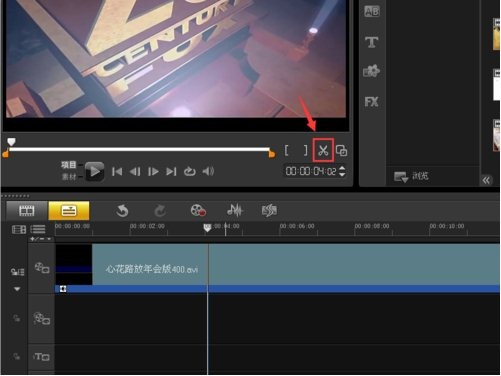Expand the track options down arrow

17,289
